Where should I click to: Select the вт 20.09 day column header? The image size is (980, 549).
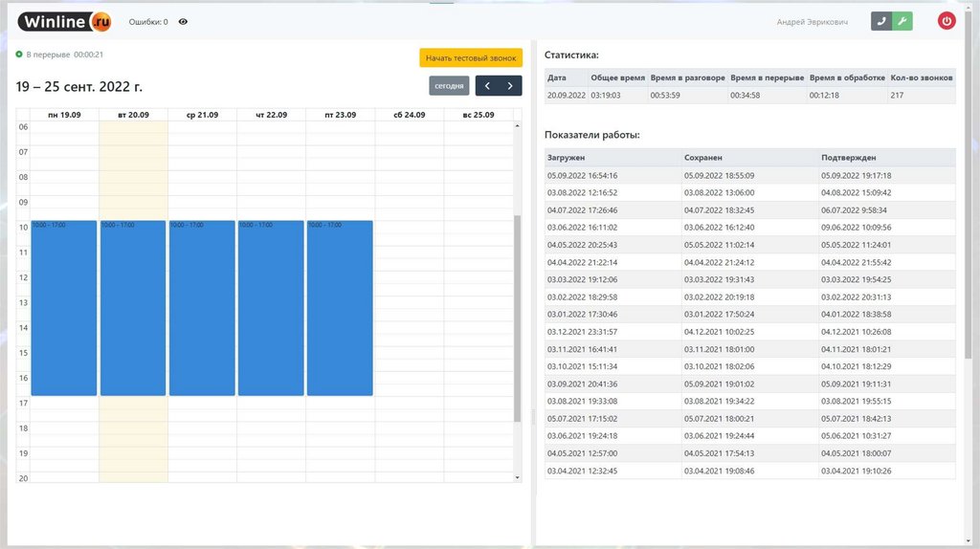pos(133,115)
